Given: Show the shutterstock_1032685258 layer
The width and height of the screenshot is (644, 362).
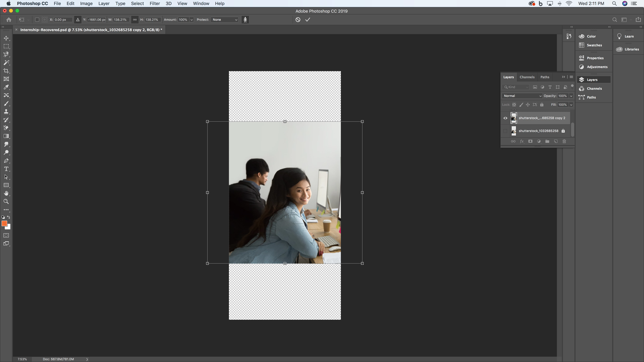Looking at the screenshot, I should pyautogui.click(x=505, y=131).
